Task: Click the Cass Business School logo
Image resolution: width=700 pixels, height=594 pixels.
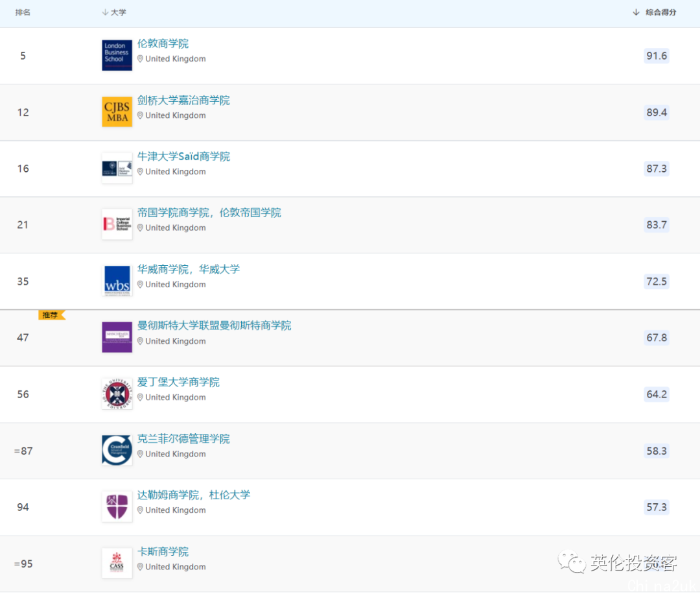Action: tap(117, 563)
